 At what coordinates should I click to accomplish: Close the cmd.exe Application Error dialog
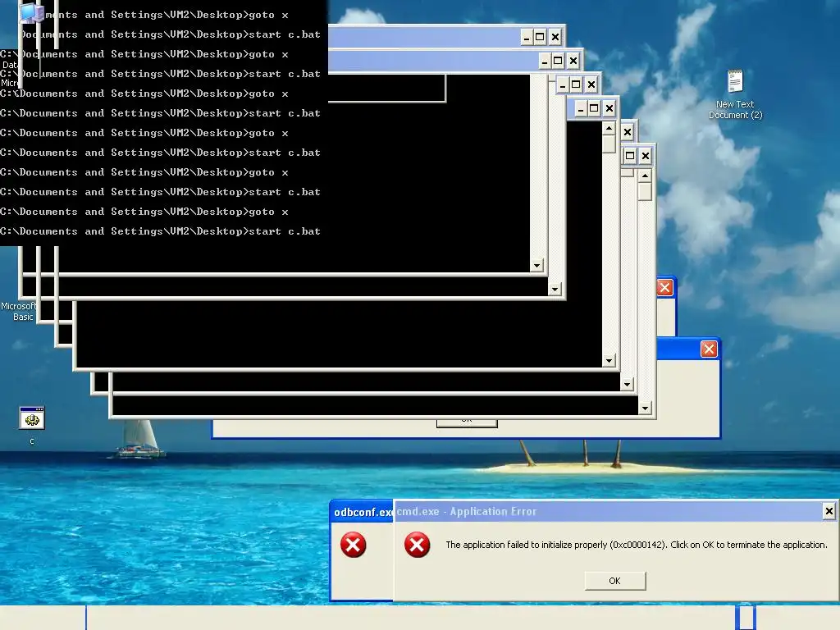point(829,511)
